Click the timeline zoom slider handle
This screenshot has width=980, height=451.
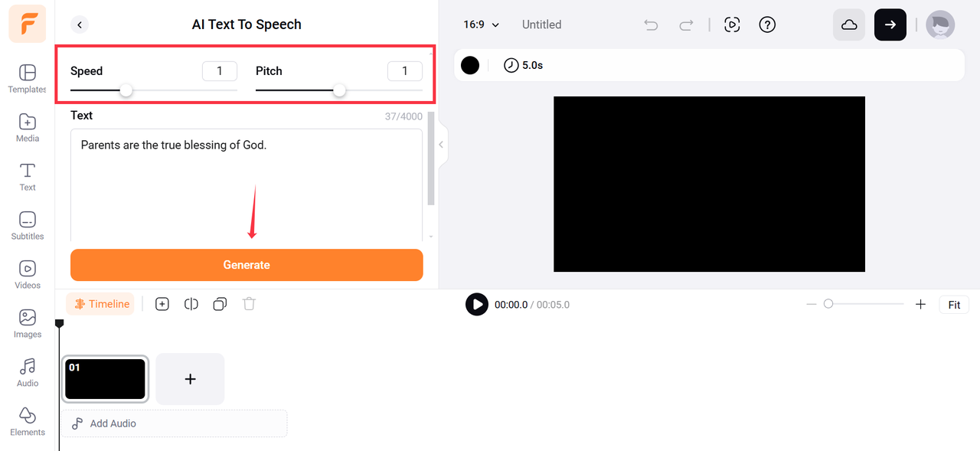coord(828,304)
